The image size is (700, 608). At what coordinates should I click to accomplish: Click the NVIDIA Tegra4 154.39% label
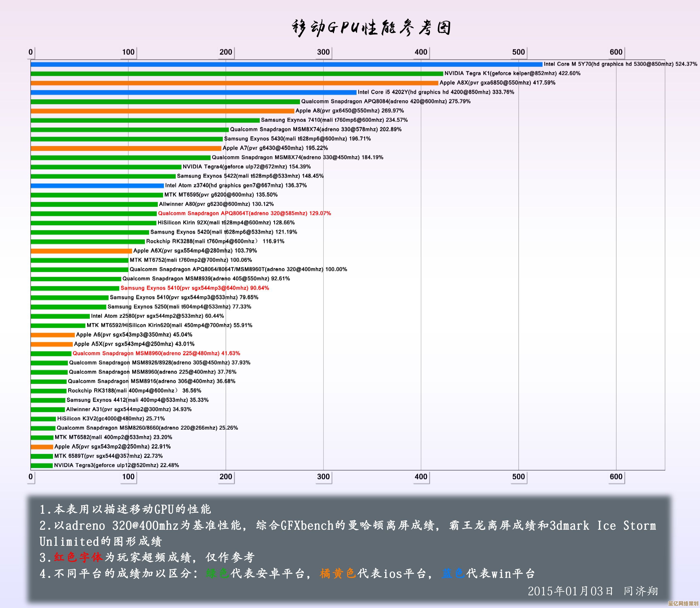[x=246, y=167]
